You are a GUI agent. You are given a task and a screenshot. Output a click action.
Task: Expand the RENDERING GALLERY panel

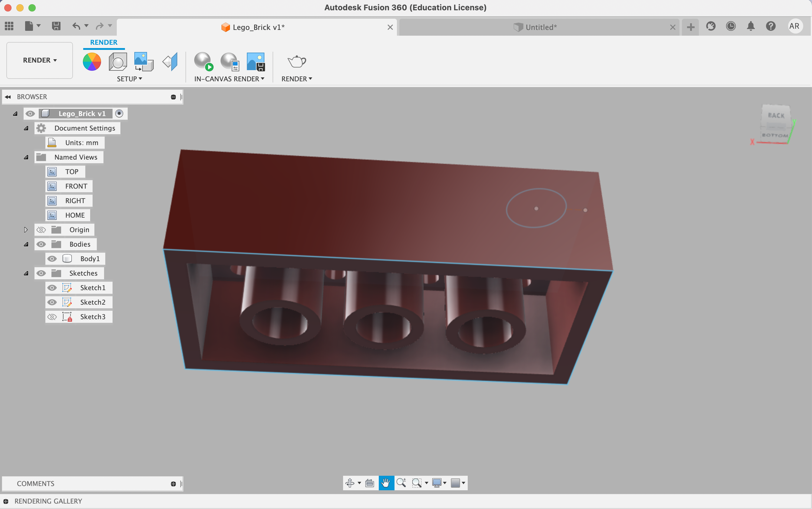click(x=6, y=501)
